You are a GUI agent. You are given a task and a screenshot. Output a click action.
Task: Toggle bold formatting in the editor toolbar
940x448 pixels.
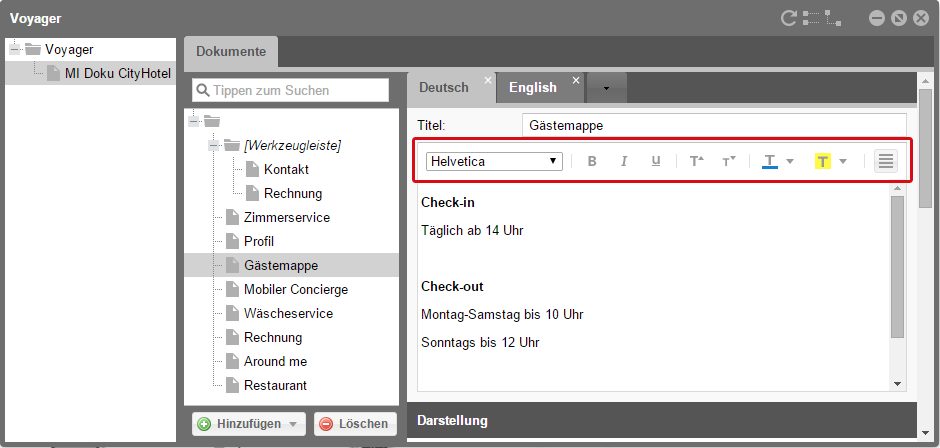coord(592,161)
